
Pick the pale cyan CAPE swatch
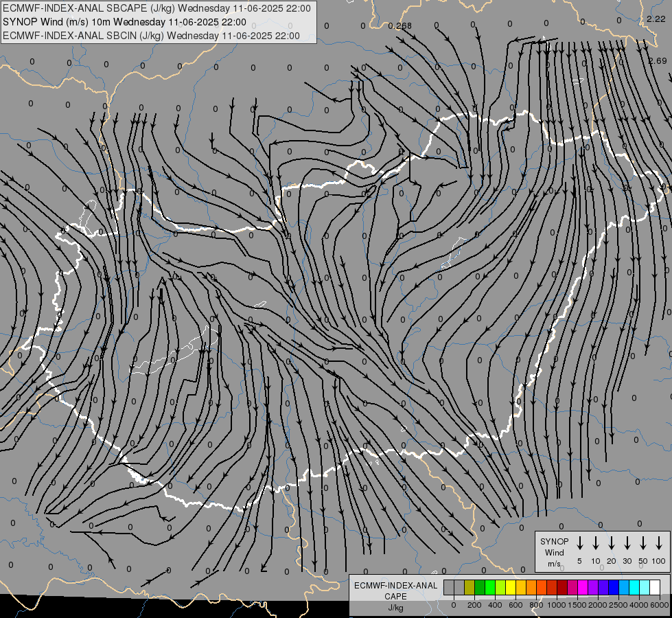[x=644, y=587]
